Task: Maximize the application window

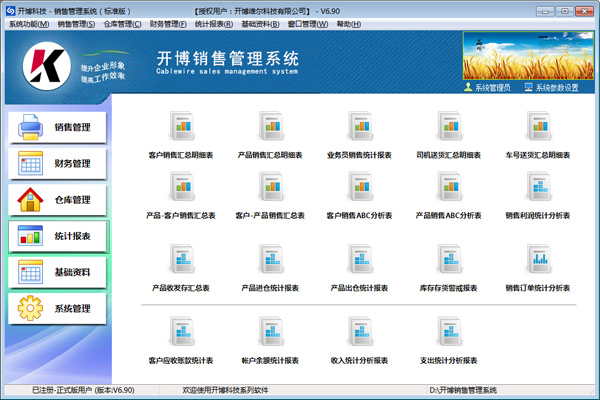Action: pos(564,11)
